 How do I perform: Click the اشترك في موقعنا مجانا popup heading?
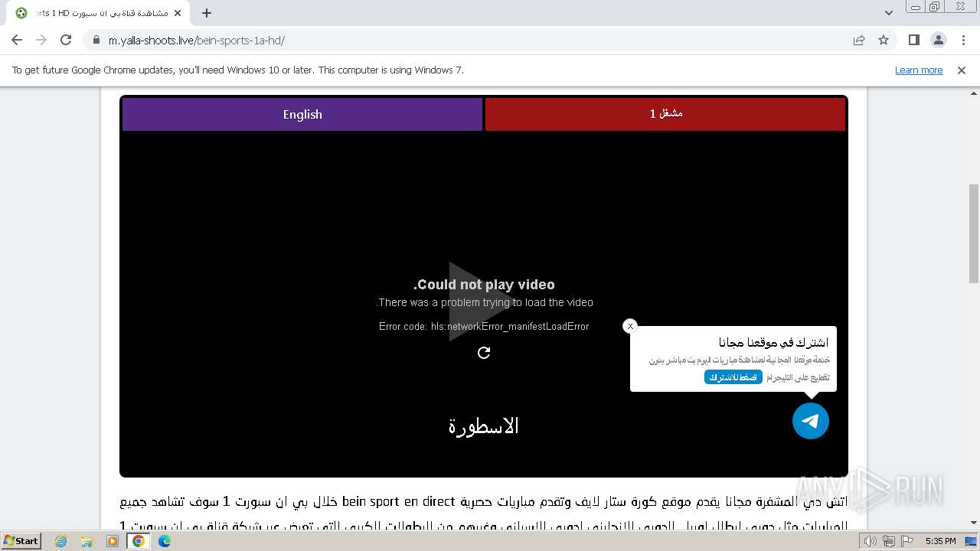[x=773, y=342]
